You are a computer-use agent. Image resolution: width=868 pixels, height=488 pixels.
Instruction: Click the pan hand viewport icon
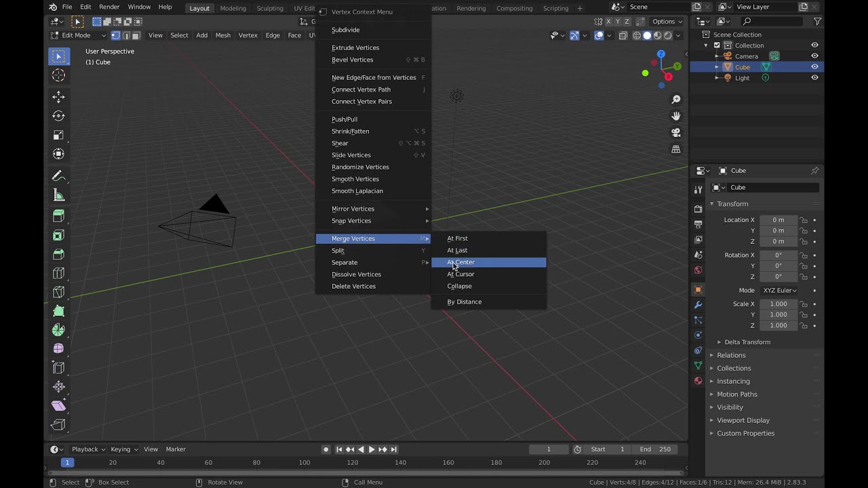676,116
